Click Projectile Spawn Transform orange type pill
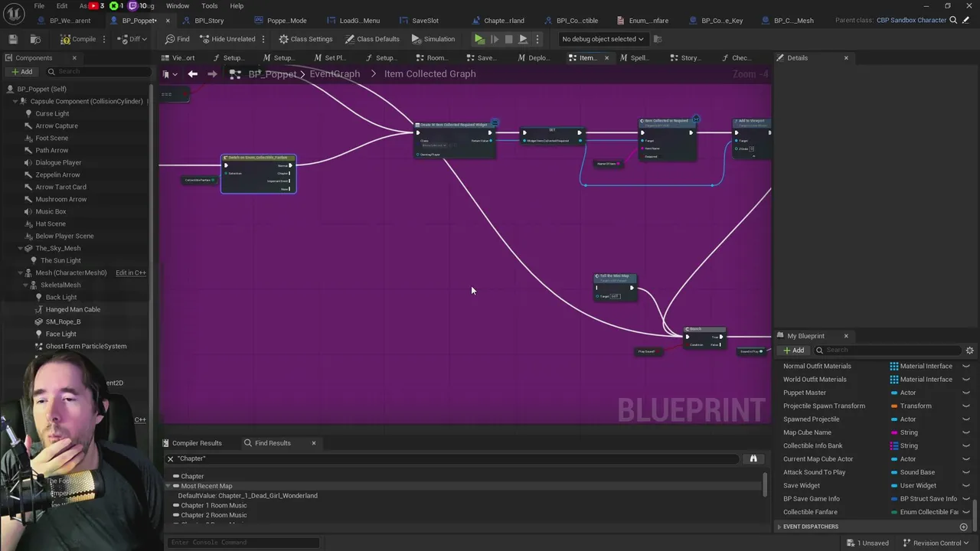This screenshot has height=551, width=980. coord(894,406)
